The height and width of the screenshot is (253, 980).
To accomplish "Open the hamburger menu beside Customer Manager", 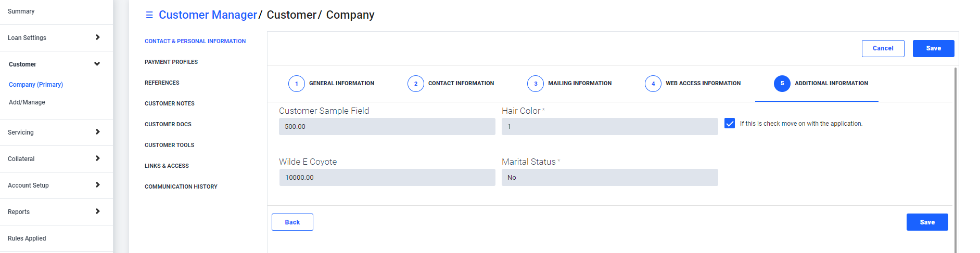I will tap(149, 15).
